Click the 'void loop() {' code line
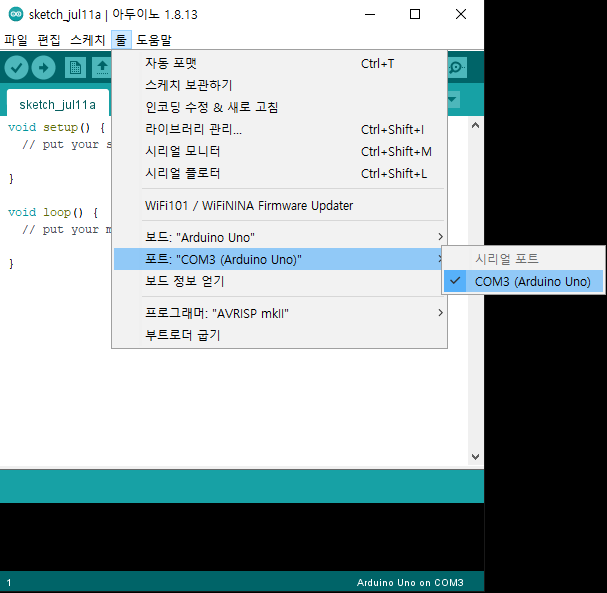 53,212
